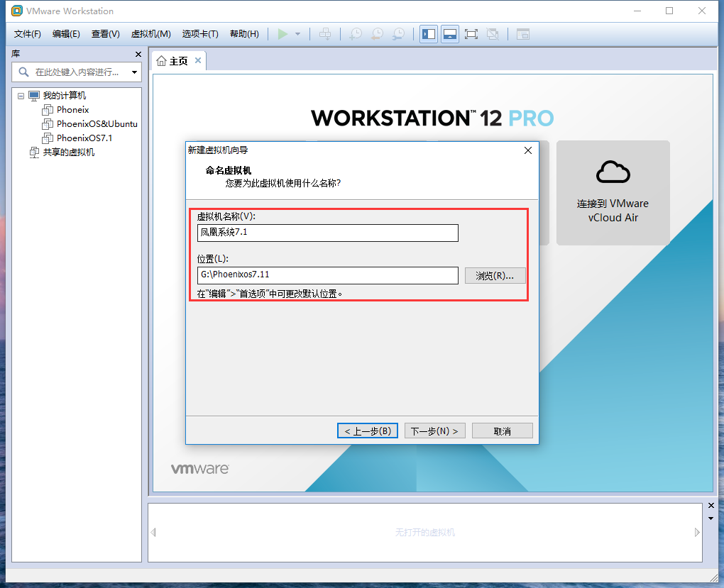Close the library (库) panel

138,55
